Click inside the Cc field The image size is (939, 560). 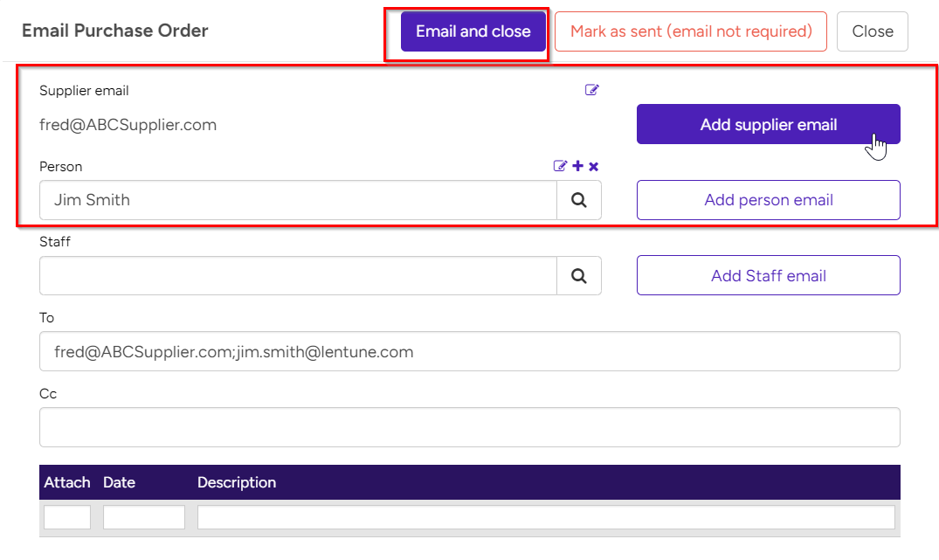pyautogui.click(x=469, y=427)
